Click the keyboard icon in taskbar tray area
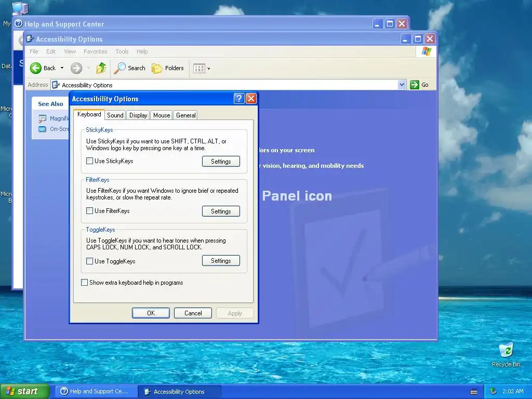This screenshot has width=532, height=399. [474, 392]
